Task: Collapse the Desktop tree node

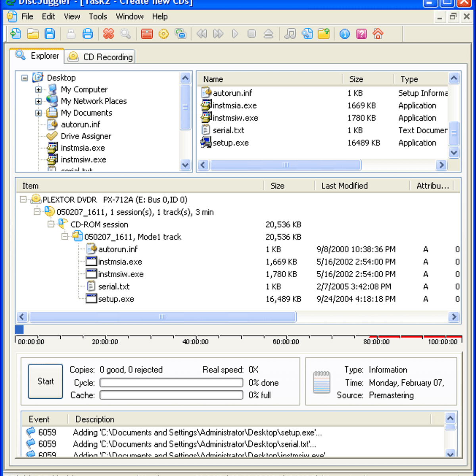Action: pos(25,78)
